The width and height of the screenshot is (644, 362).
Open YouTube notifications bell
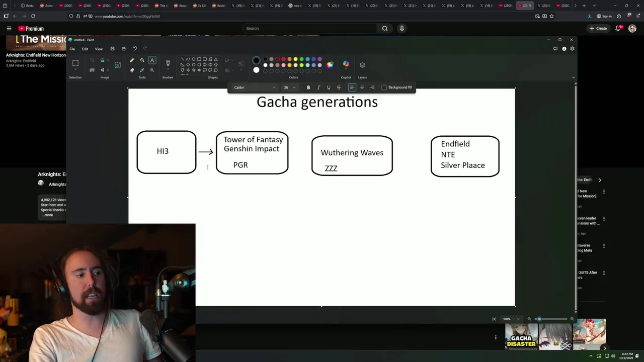(x=619, y=29)
